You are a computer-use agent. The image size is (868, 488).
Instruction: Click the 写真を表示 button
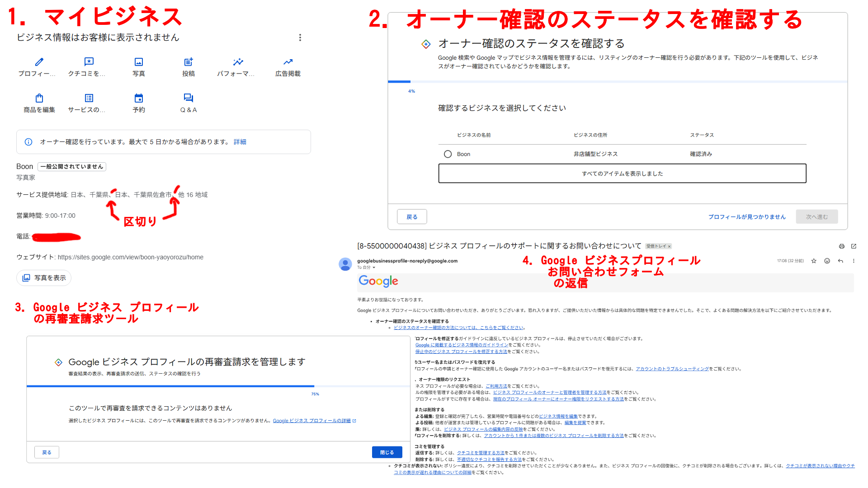[44, 278]
